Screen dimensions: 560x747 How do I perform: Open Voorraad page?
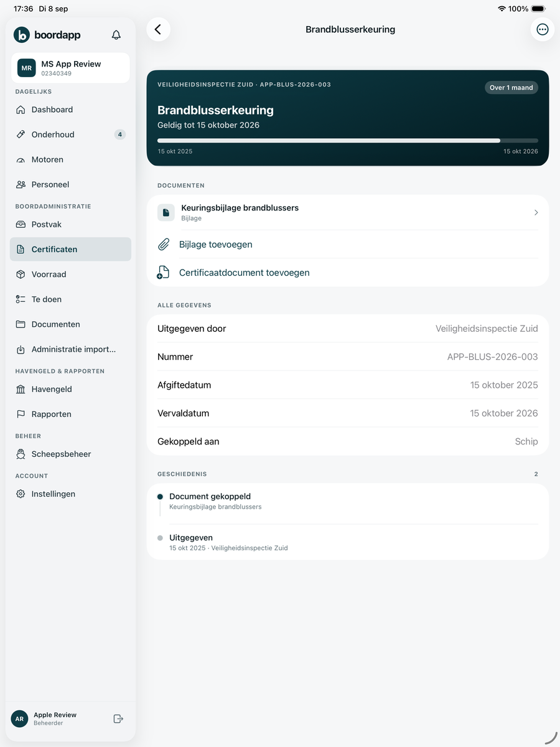click(x=70, y=274)
